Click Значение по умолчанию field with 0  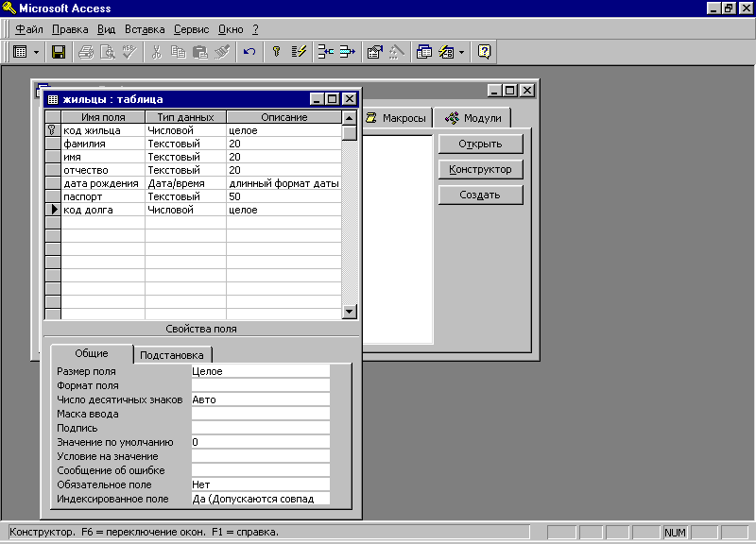(x=261, y=442)
